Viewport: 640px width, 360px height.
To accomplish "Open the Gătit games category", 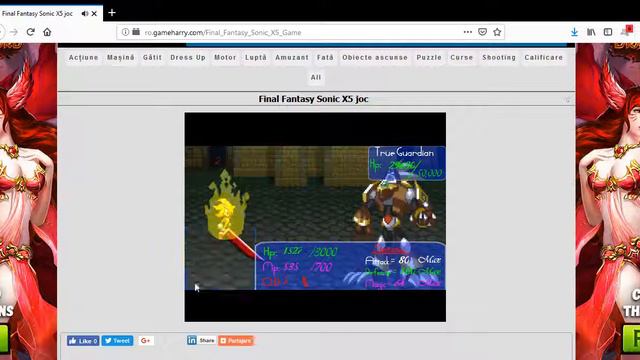I will 152,58.
